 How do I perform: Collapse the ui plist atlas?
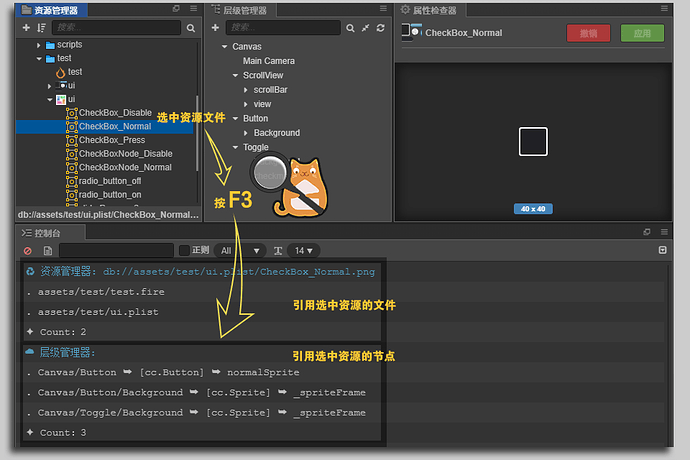click(x=50, y=99)
